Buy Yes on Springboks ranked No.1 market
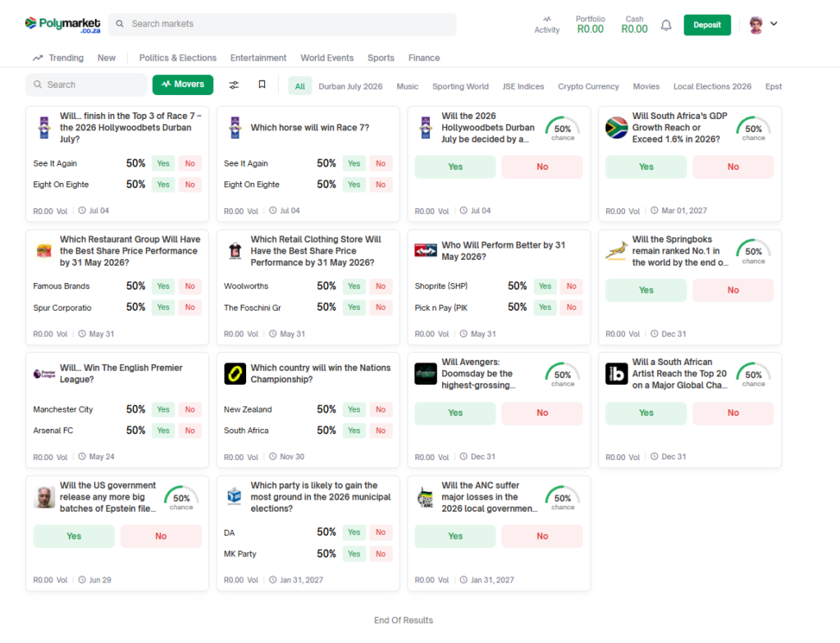Image resolution: width=840 pixels, height=643 pixels. point(646,290)
